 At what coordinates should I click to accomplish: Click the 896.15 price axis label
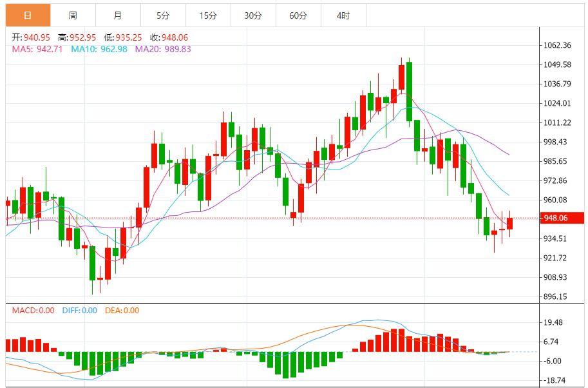pos(555,296)
